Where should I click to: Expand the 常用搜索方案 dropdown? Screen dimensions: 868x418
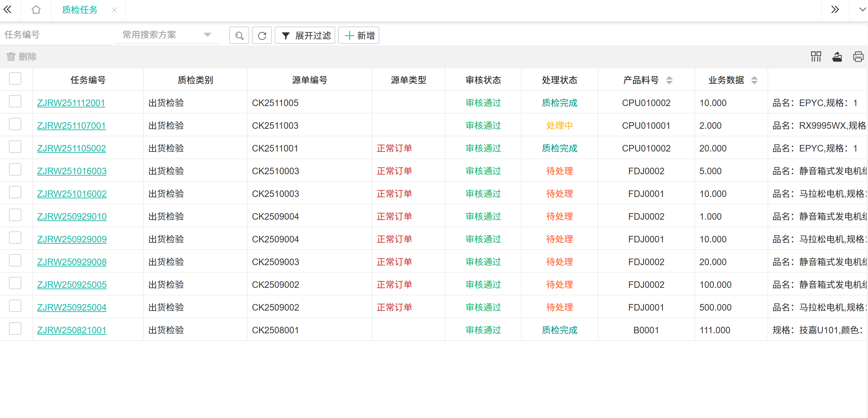click(207, 35)
